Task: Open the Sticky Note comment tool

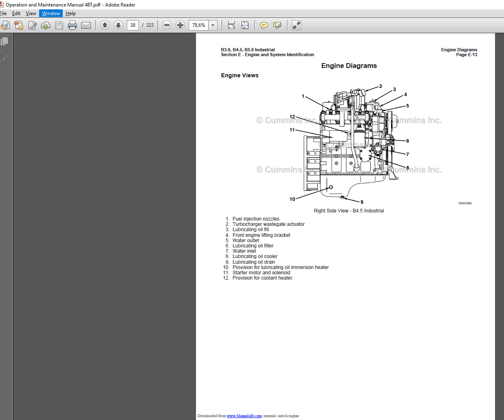Action: pos(264,25)
